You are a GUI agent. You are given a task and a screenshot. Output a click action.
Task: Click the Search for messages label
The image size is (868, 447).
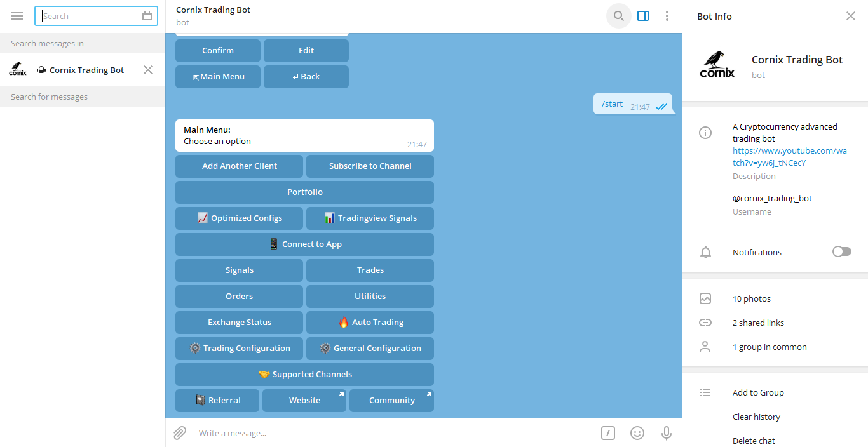[50, 97]
